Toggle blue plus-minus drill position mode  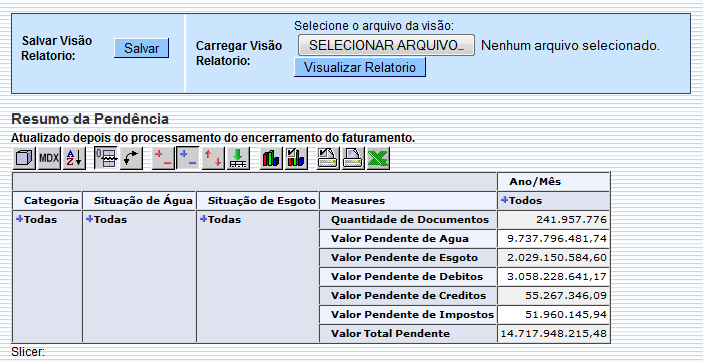[188, 158]
